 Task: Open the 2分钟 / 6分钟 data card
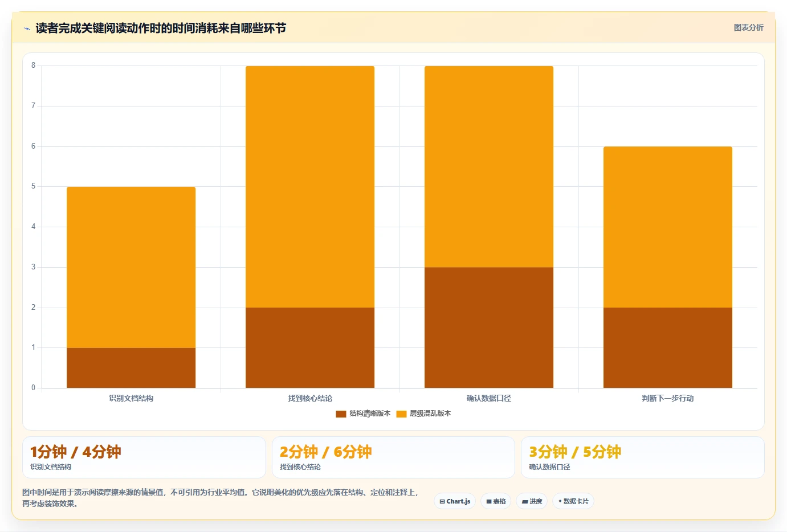click(x=393, y=457)
